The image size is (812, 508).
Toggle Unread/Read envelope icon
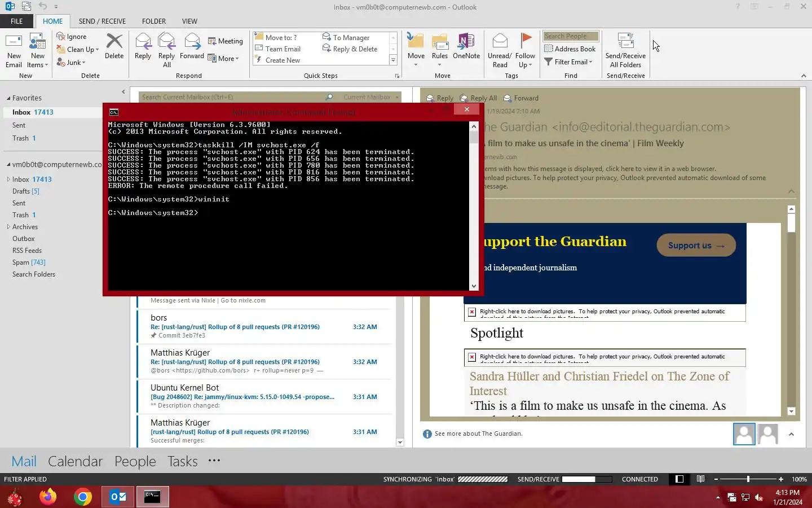(500, 41)
